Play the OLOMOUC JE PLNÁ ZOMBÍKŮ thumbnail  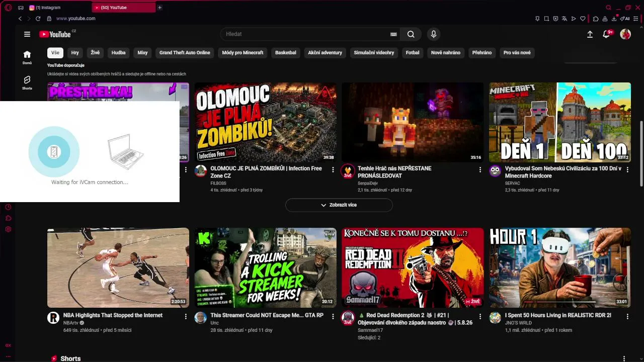point(266,122)
